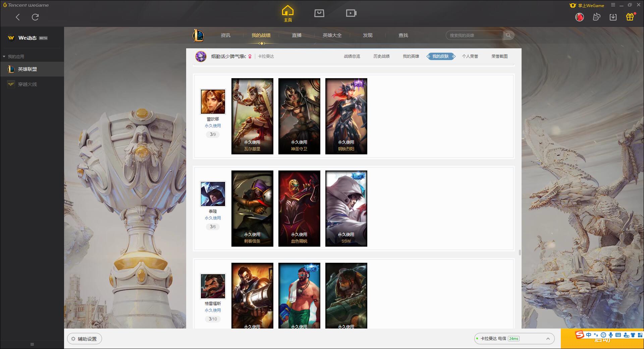
Task: Open the 资讯 tab
Action: [225, 35]
